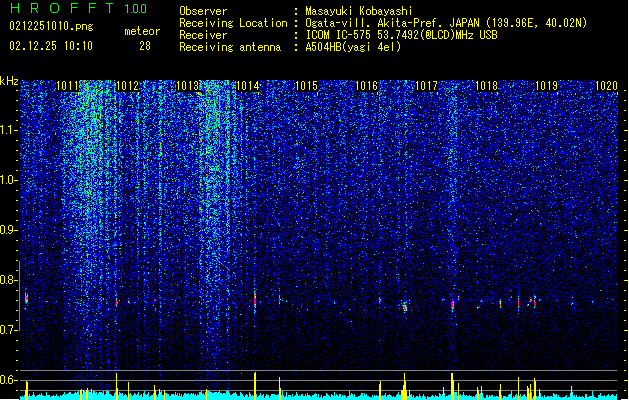Click the 1015 time marker
The image size is (629, 400).
pyautogui.click(x=306, y=86)
